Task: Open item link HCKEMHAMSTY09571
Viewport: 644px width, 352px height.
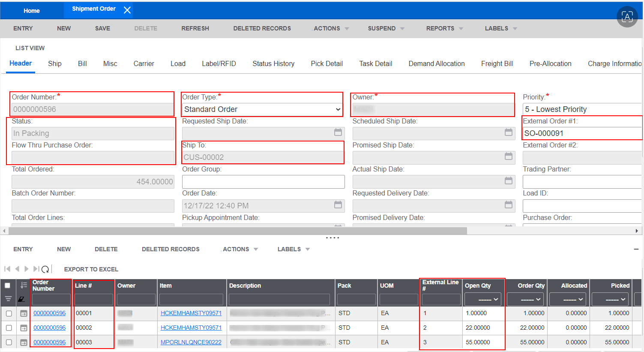Action: pyautogui.click(x=191, y=313)
